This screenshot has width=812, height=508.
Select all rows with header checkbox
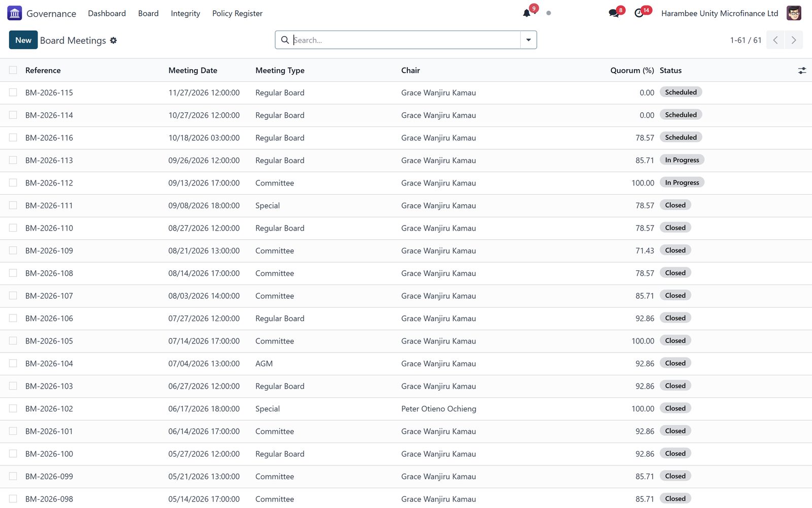[13, 70]
